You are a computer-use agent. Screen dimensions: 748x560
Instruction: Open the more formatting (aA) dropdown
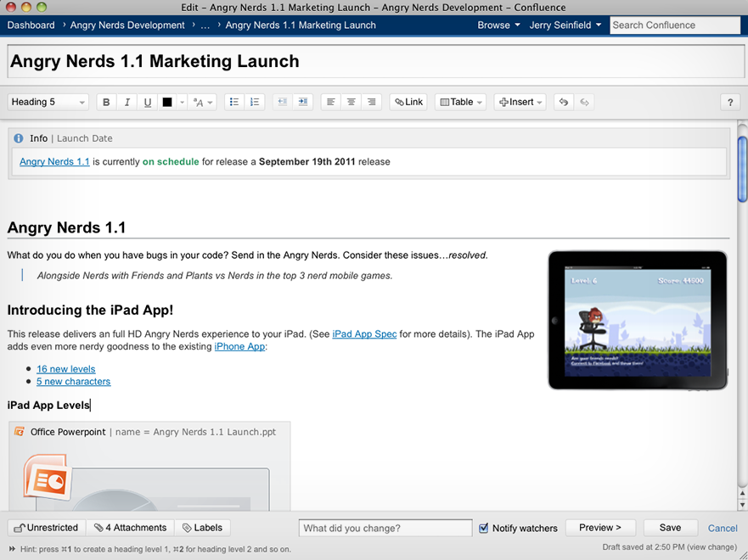[x=202, y=102]
